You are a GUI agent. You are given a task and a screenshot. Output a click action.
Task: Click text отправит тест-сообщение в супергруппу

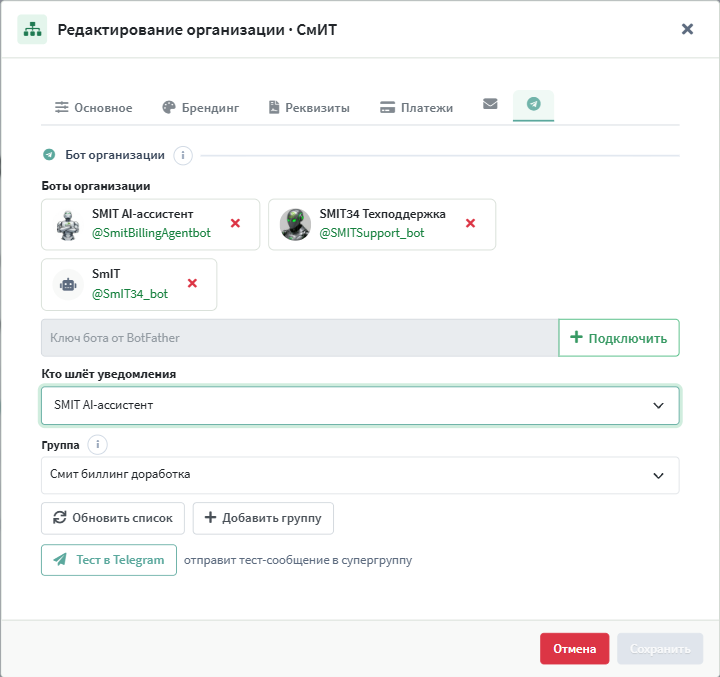click(298, 560)
